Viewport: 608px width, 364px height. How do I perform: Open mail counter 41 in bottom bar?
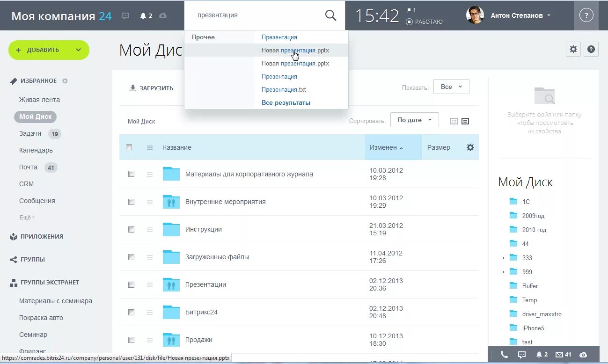tap(564, 355)
